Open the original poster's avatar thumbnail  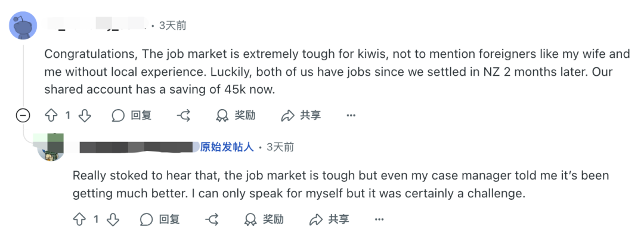pos(51,147)
